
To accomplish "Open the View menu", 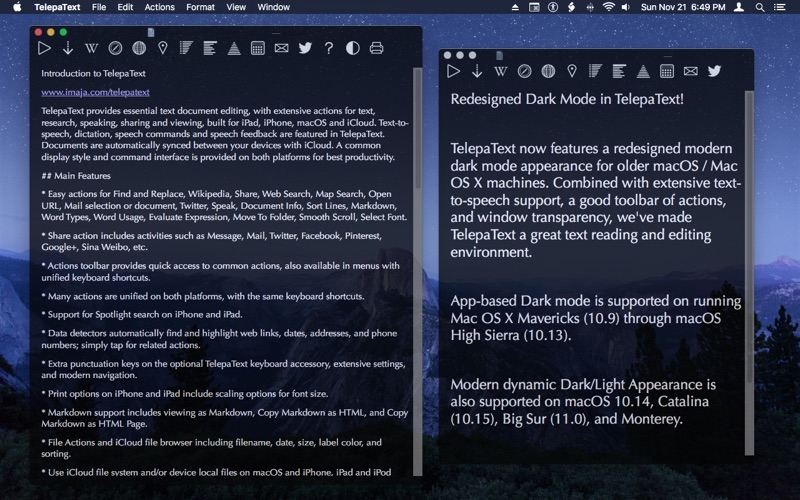I will click(236, 7).
